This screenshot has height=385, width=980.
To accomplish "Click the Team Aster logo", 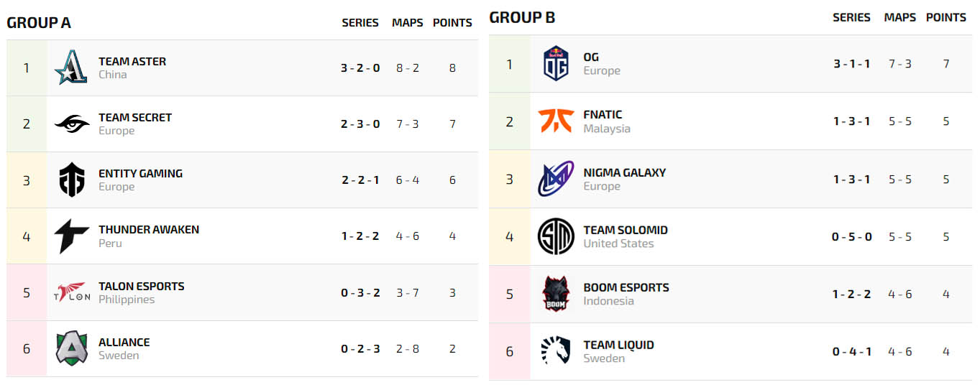I will (71, 68).
